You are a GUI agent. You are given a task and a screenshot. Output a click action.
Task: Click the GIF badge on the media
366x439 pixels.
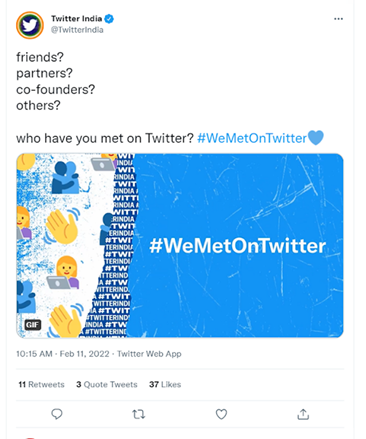pyautogui.click(x=33, y=324)
